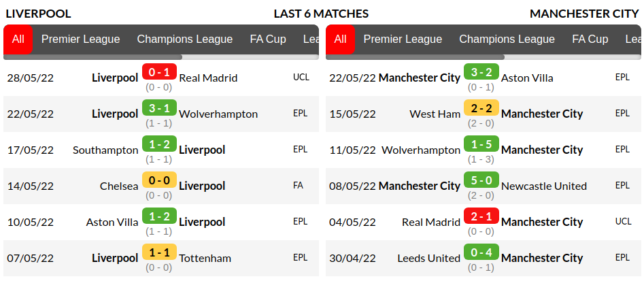The image size is (644, 281).
Task: Click red 2 - 1 Real Madrid score badge
Action: (481, 216)
